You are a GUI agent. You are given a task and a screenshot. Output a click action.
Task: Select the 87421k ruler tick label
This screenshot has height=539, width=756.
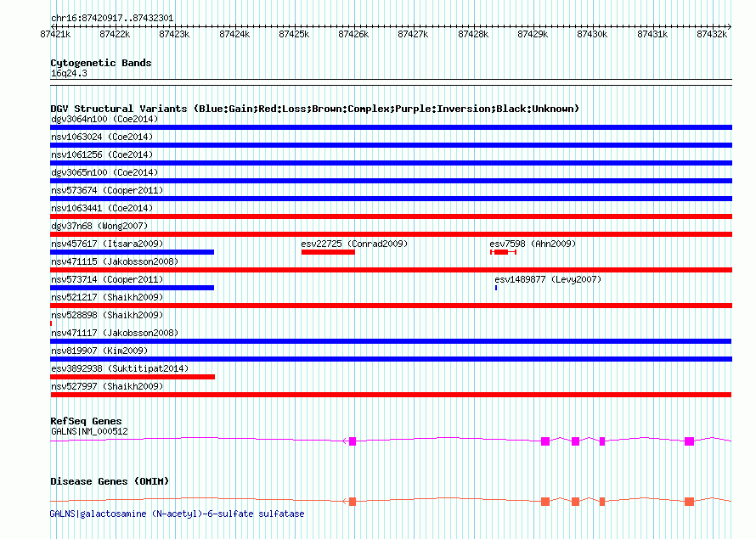coord(55,34)
